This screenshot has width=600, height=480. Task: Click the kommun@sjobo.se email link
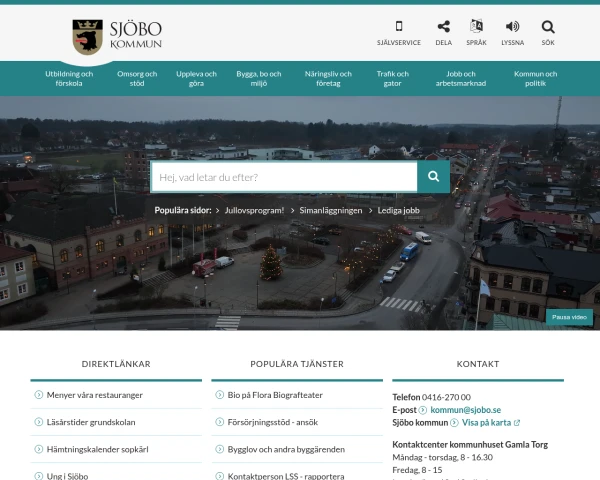[465, 410]
